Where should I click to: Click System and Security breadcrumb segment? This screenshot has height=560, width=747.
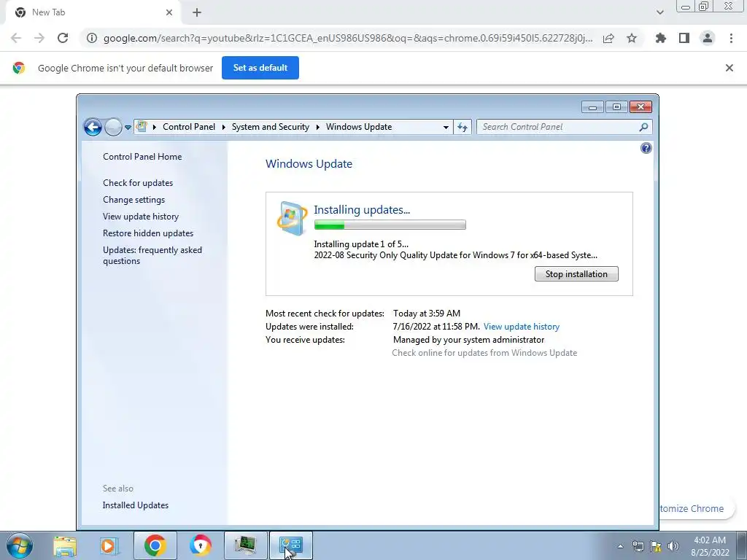tap(270, 127)
